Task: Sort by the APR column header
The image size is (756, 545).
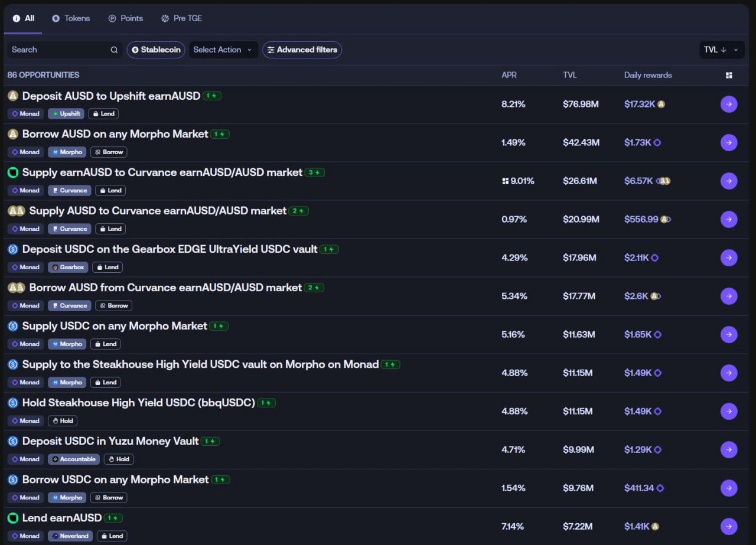Action: point(509,76)
